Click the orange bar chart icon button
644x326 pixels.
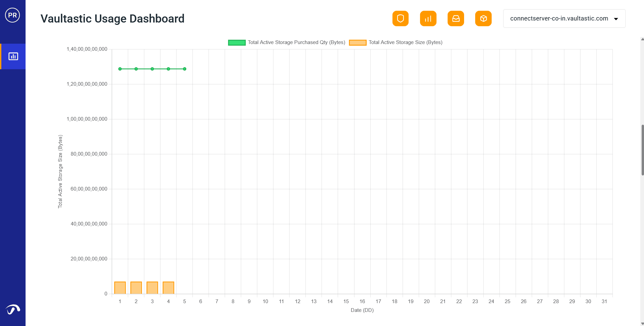(428, 18)
